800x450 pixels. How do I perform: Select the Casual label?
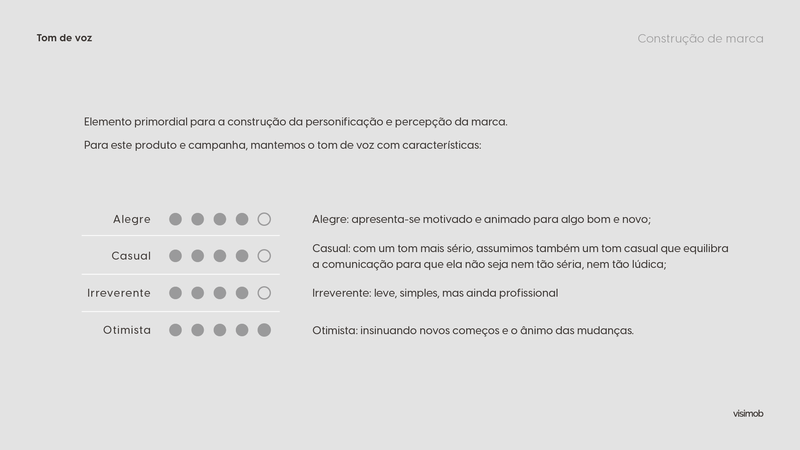(x=131, y=256)
